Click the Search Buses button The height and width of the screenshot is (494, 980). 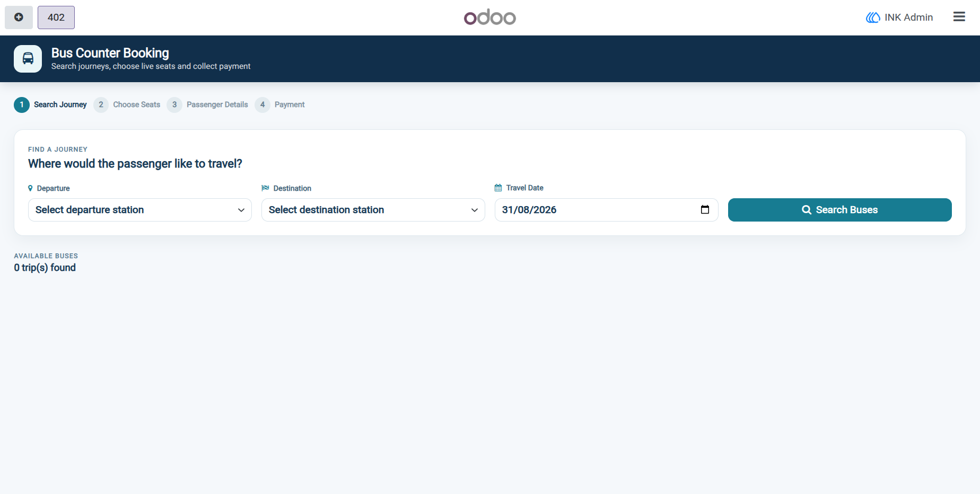coord(840,210)
